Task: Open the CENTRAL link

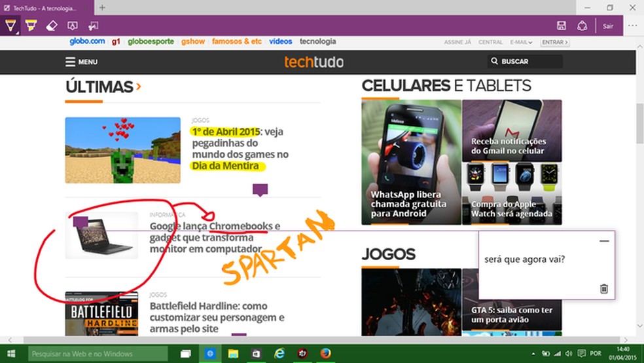Action: pos(490,43)
